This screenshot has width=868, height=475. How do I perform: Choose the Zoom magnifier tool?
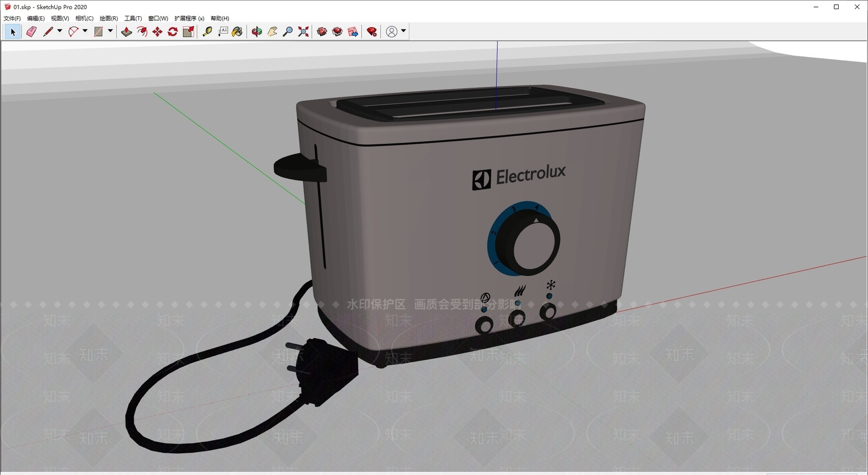coord(288,32)
